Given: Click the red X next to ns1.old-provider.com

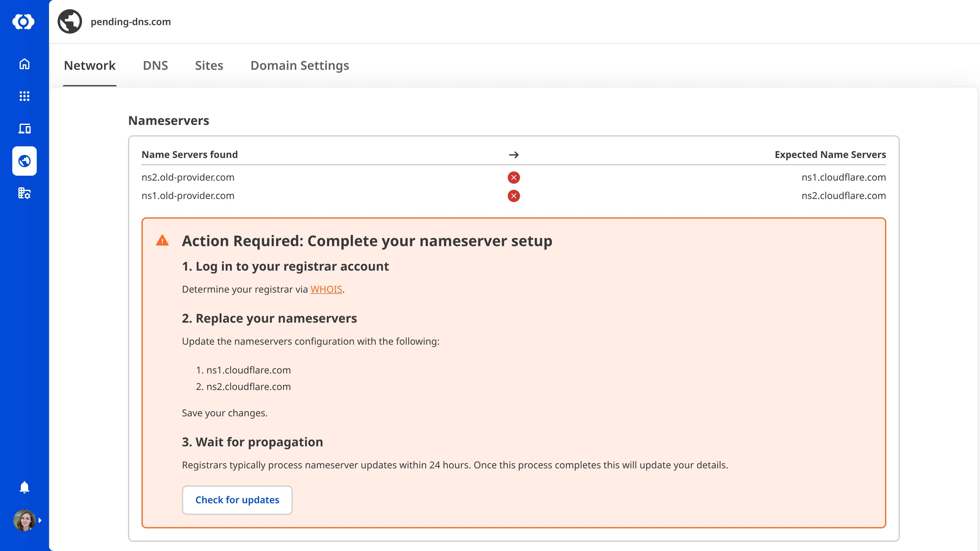Looking at the screenshot, I should click(x=514, y=196).
